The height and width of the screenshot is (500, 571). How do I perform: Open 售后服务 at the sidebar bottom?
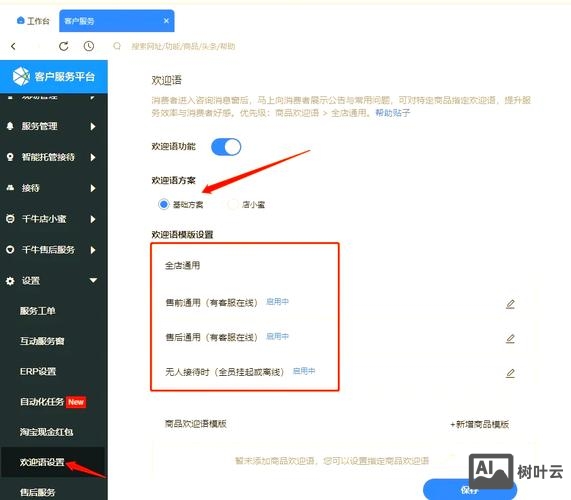tap(38, 492)
